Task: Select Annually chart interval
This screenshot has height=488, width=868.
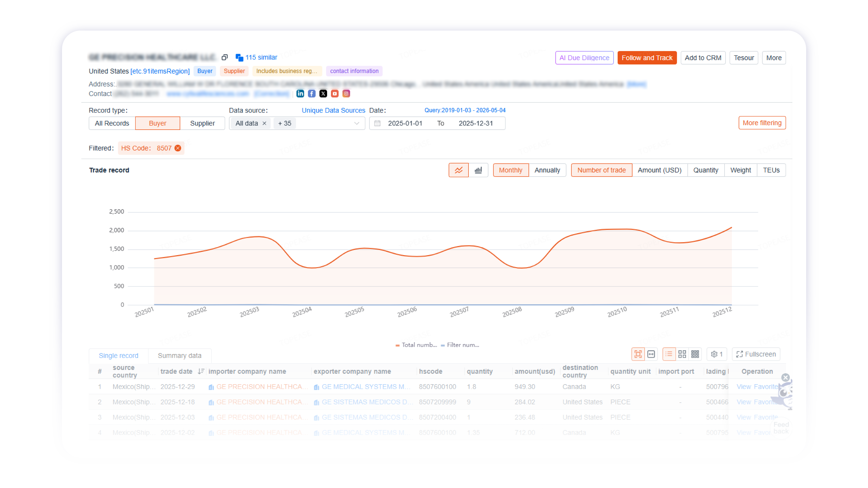Action: [x=547, y=170]
